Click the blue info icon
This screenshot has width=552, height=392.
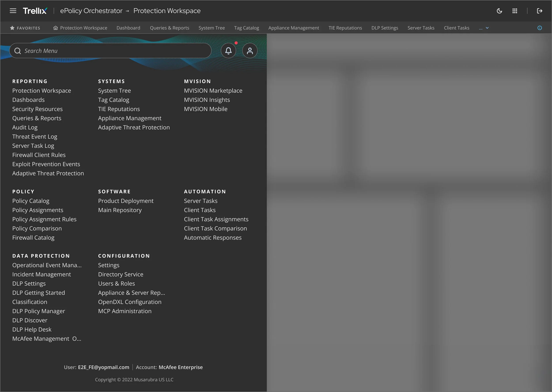click(x=539, y=28)
